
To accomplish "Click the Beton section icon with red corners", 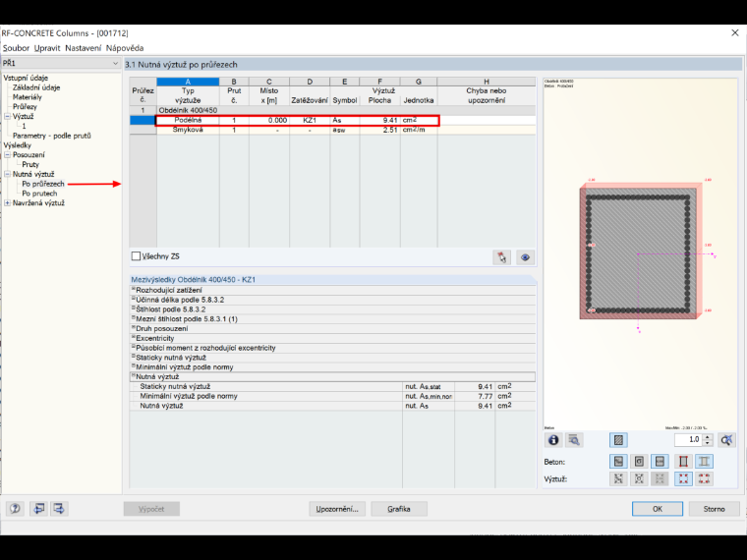I will coord(683,461).
